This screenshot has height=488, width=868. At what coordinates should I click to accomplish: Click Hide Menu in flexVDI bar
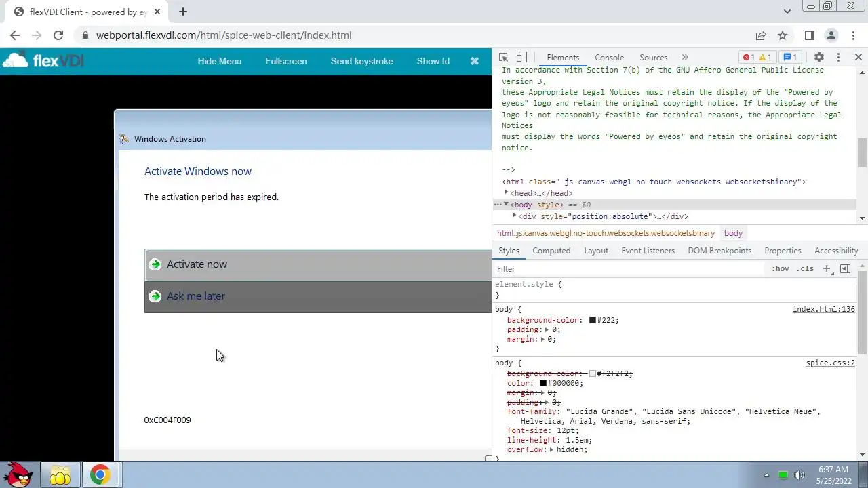point(219,61)
